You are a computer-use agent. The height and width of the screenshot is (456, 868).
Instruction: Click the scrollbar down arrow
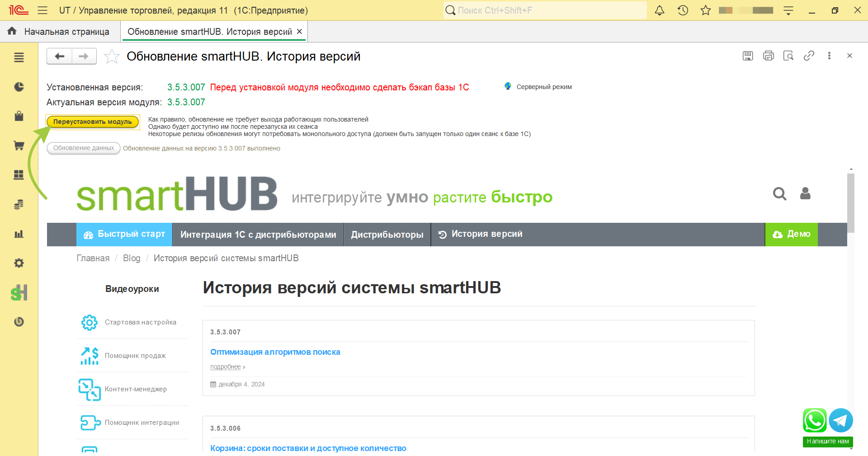click(x=851, y=449)
